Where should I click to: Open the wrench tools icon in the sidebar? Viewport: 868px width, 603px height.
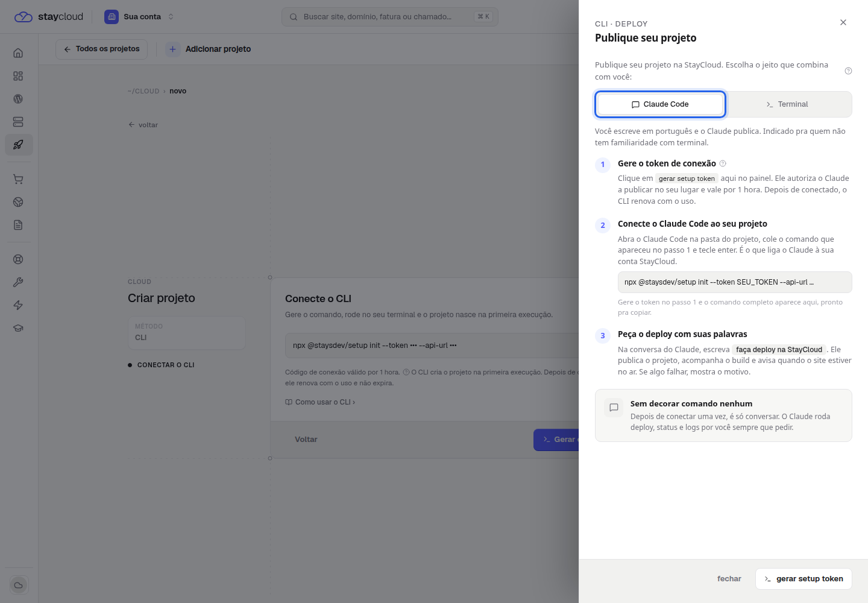pyautogui.click(x=18, y=282)
